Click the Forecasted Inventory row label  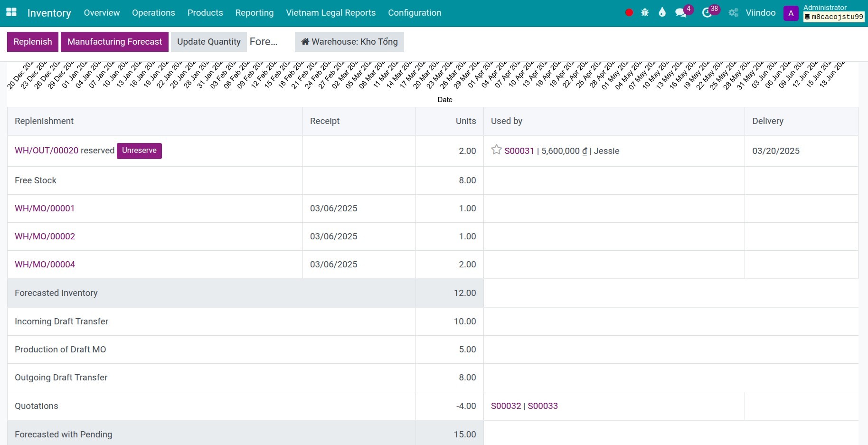[56, 293]
